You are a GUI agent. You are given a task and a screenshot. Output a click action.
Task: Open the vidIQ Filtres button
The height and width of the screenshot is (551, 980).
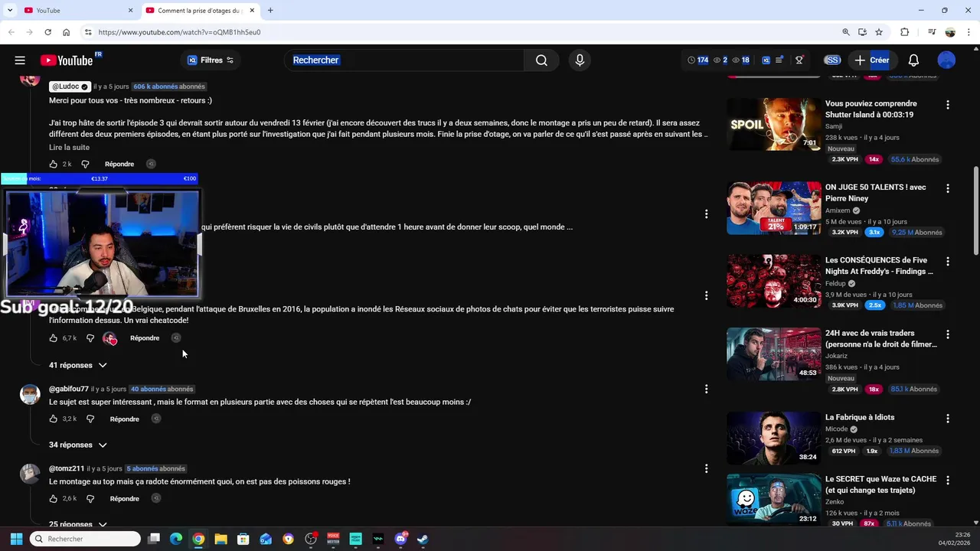click(211, 60)
